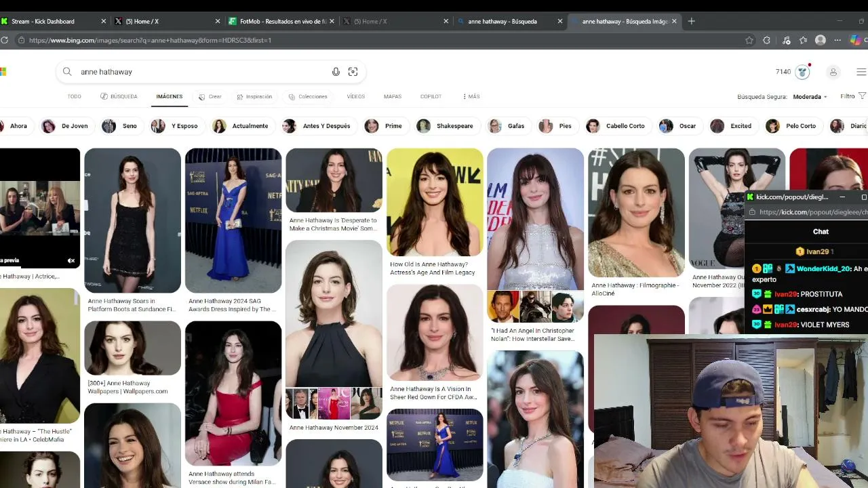Open Microsoft Rewards medal icon

[x=803, y=72]
